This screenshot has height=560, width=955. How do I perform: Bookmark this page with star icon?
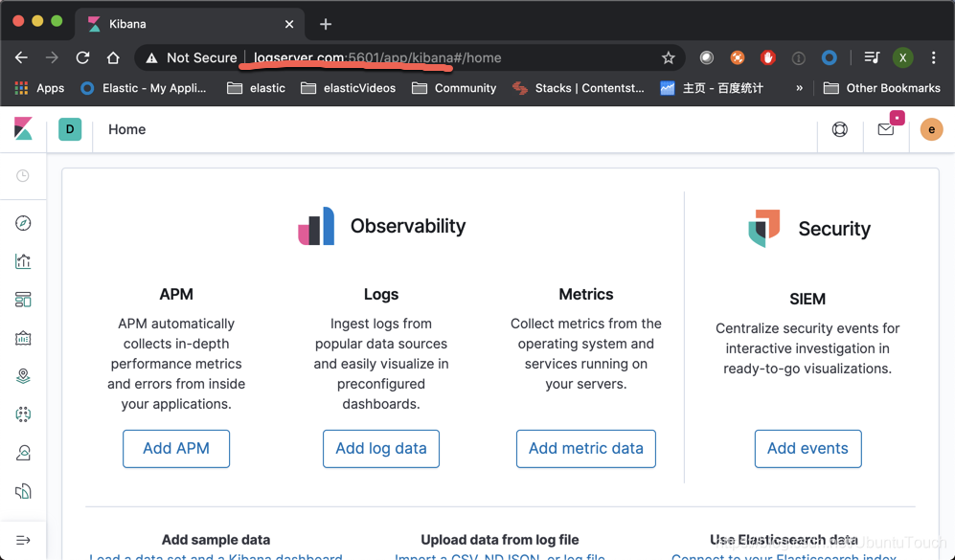(669, 57)
